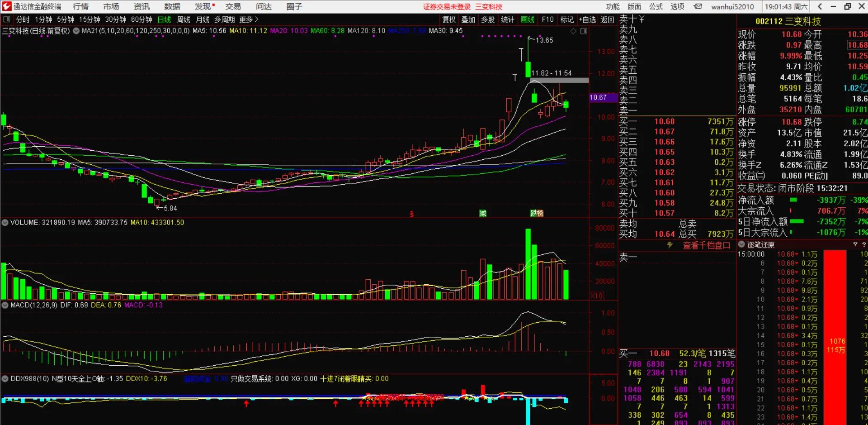Expand the VOLUME indicator dropdown
The image size is (868, 425).
point(5,223)
